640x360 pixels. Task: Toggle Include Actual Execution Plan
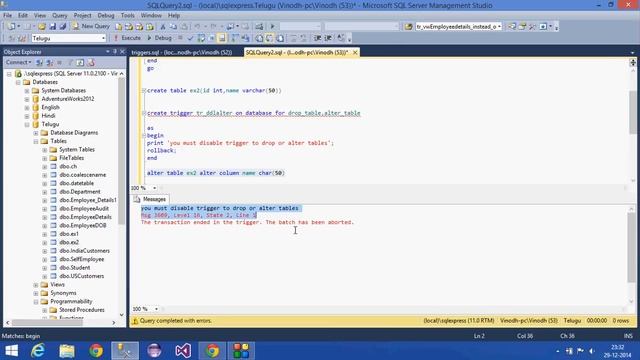point(235,38)
